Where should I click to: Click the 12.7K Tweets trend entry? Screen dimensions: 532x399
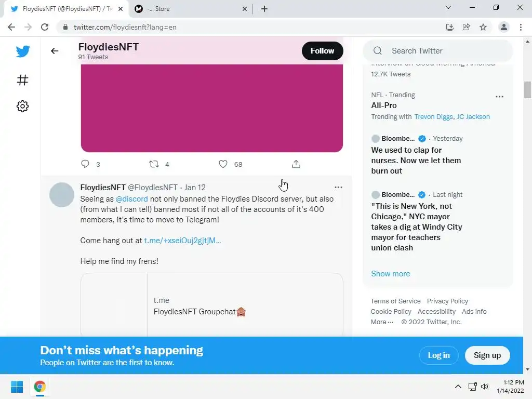tap(391, 74)
